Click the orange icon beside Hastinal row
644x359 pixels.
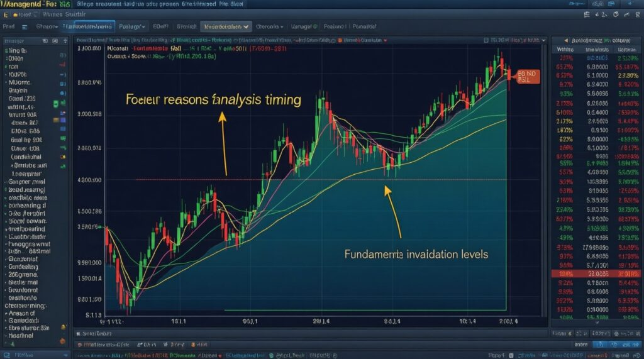pos(62,341)
